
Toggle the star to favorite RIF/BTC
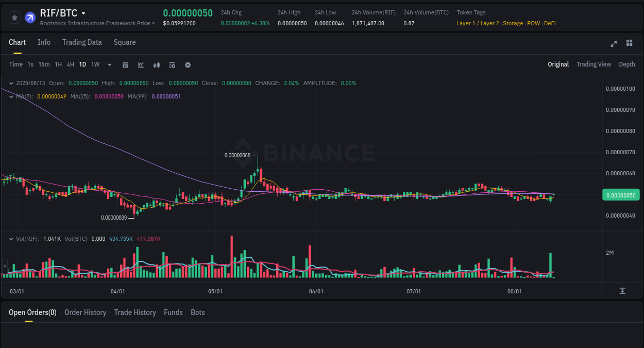[x=14, y=17]
